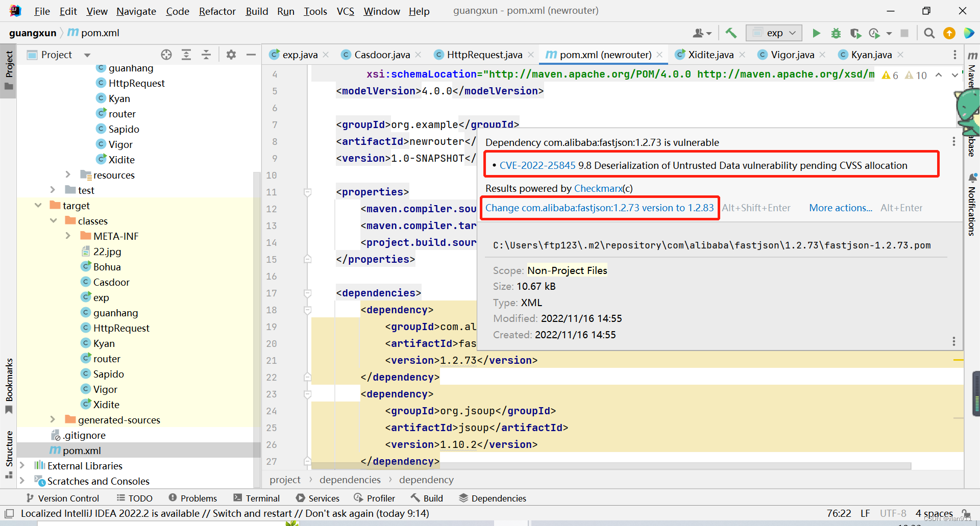Open the user account icon in toolbar

pos(702,33)
